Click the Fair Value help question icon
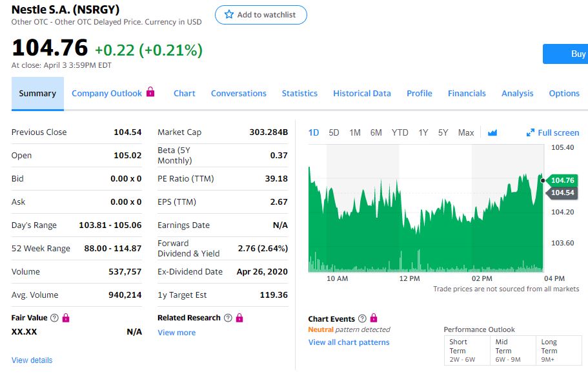588x374 pixels. [x=54, y=318]
